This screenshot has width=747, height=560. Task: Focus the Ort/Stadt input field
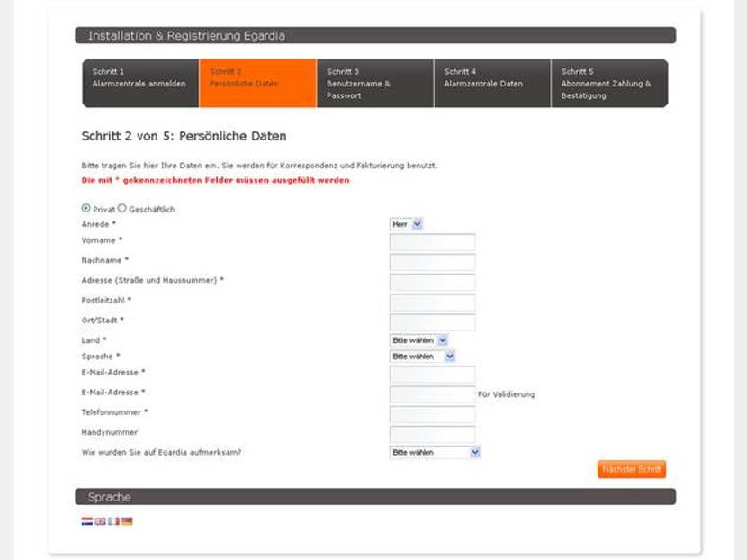pos(433,322)
